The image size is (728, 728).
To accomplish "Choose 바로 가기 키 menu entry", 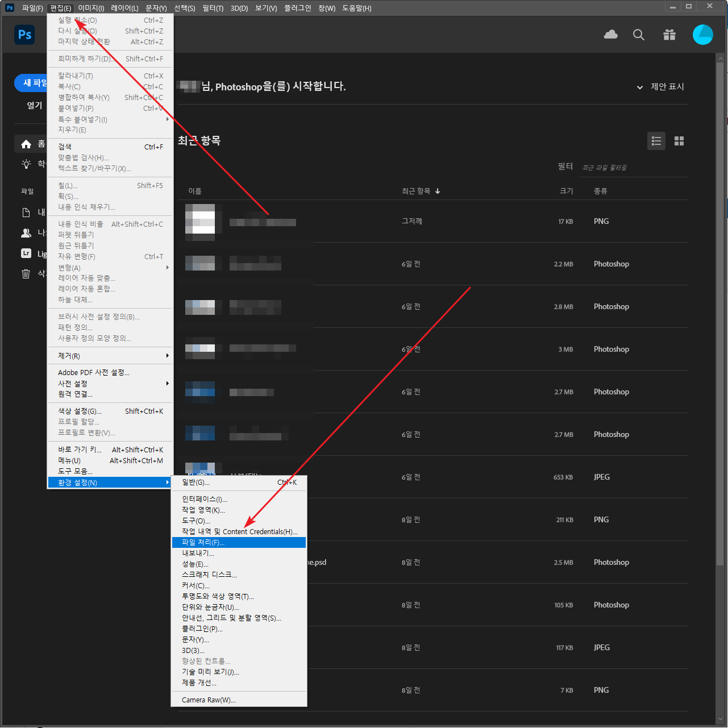I will (110, 450).
